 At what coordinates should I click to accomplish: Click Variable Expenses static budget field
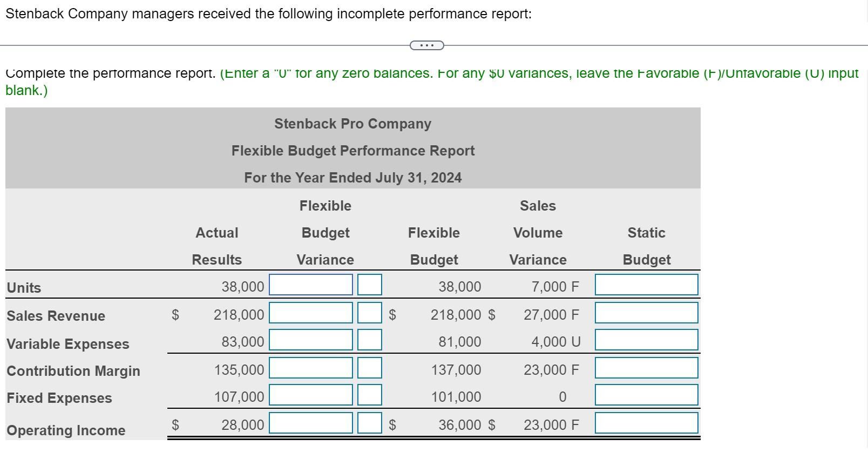click(647, 340)
